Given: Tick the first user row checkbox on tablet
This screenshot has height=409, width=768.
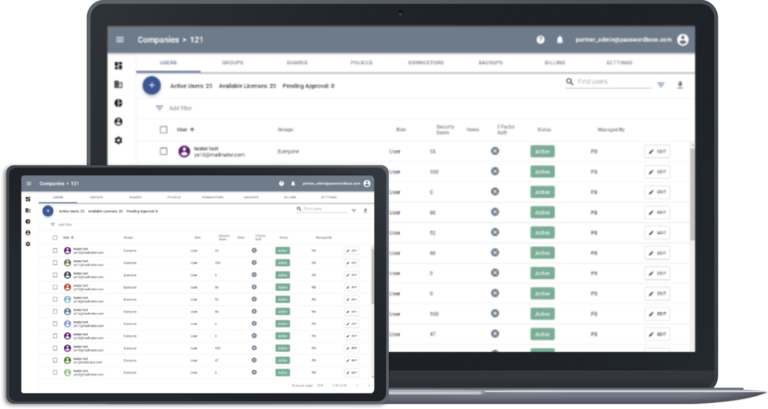Looking at the screenshot, I should point(55,250).
